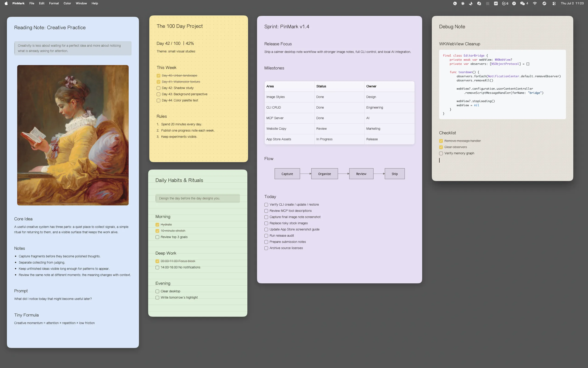Viewport: 588px width, 368px height.
Task: Click the 'Capture' flow diagram box
Action: 287,174
